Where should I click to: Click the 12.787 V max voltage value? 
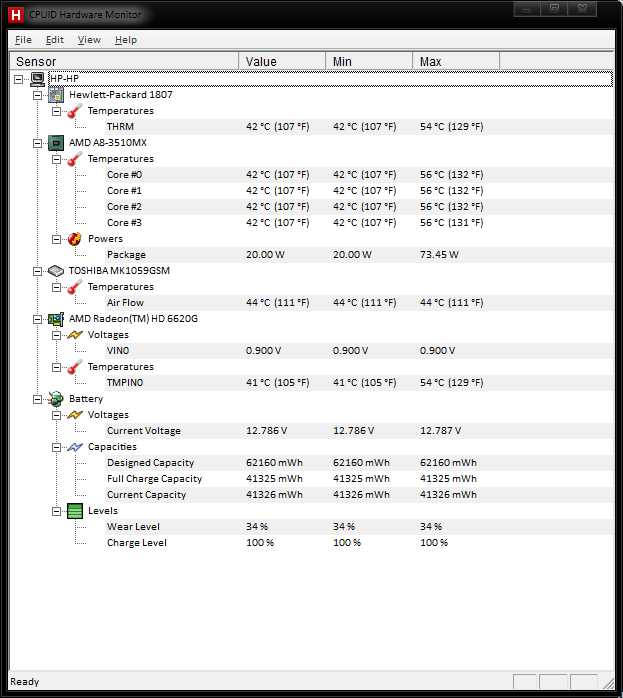(441, 431)
